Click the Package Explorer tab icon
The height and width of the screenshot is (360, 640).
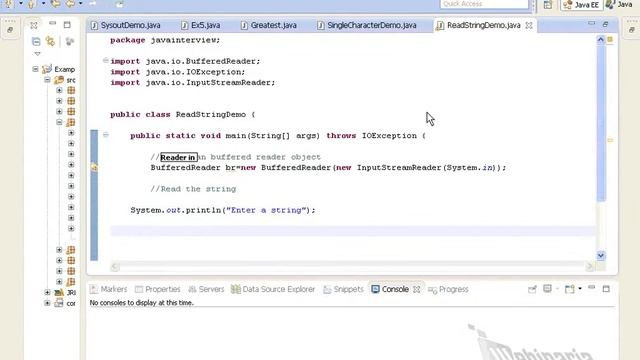point(33,25)
